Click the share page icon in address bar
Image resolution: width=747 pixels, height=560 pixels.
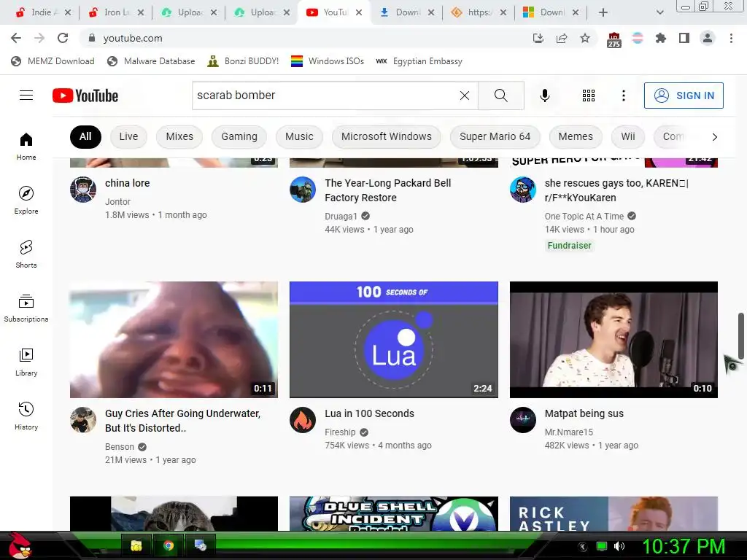(x=562, y=38)
